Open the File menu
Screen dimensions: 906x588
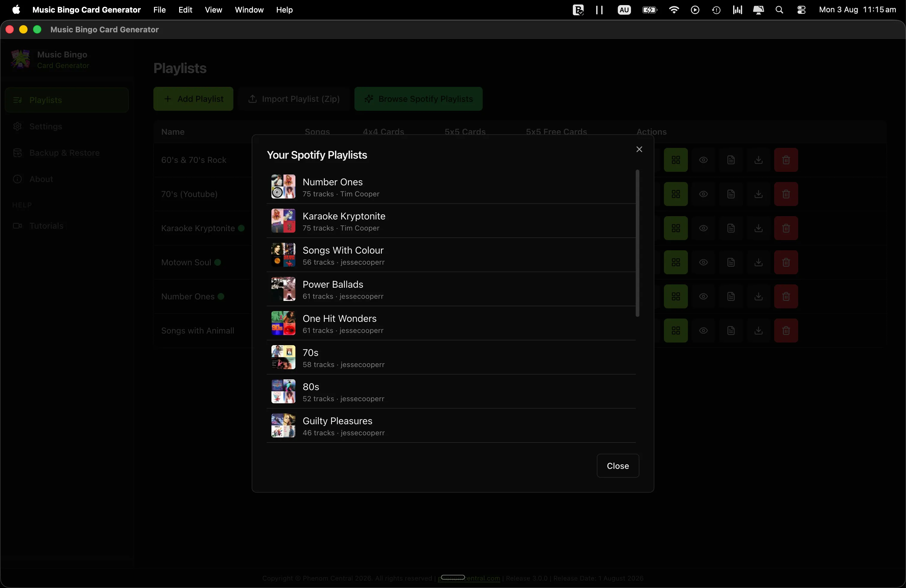pos(159,10)
